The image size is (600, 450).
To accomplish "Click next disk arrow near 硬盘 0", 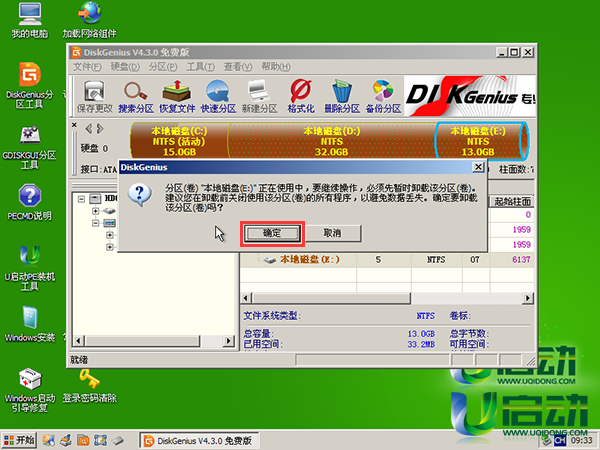I will [100, 129].
